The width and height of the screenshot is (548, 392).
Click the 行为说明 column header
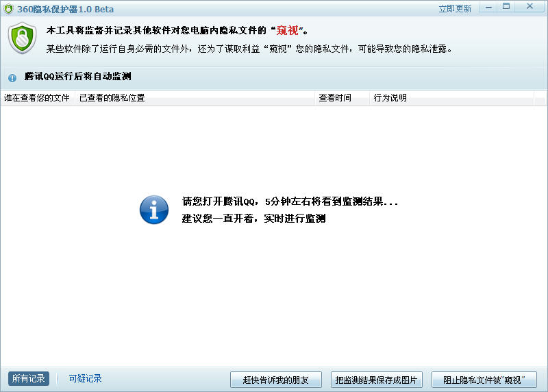tap(451, 98)
